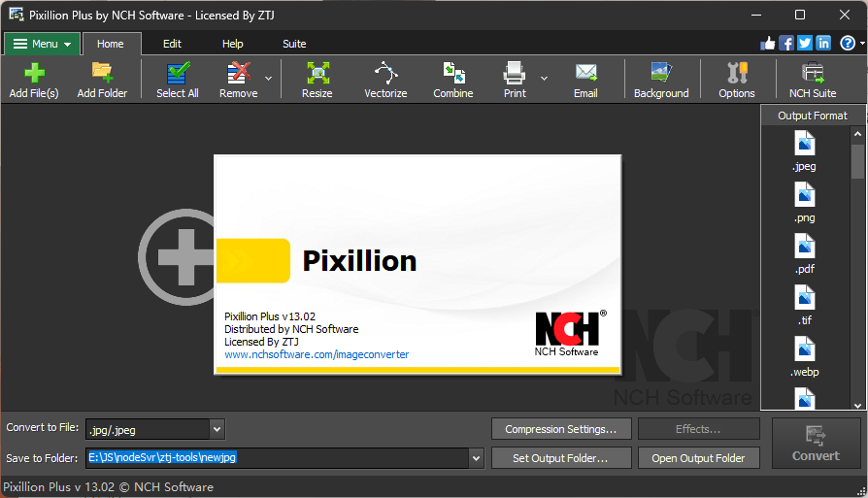
Task: Click the Set Output Folder button
Action: [561, 458]
